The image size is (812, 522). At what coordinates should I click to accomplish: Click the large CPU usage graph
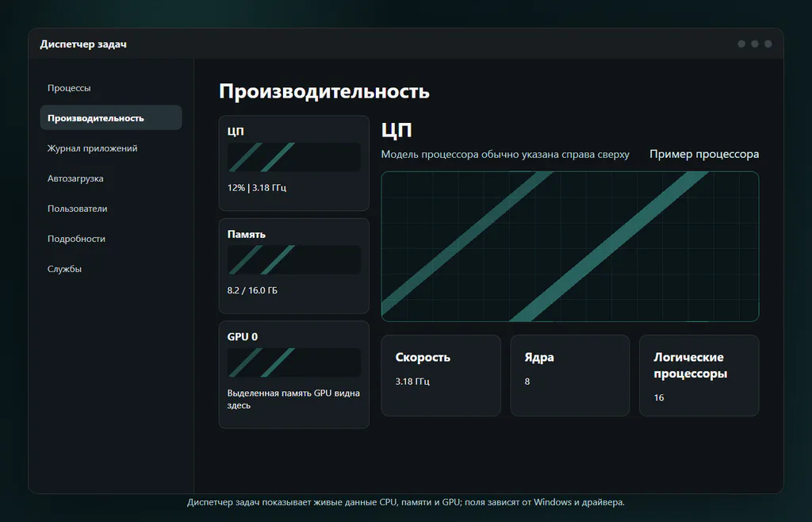pyautogui.click(x=570, y=247)
